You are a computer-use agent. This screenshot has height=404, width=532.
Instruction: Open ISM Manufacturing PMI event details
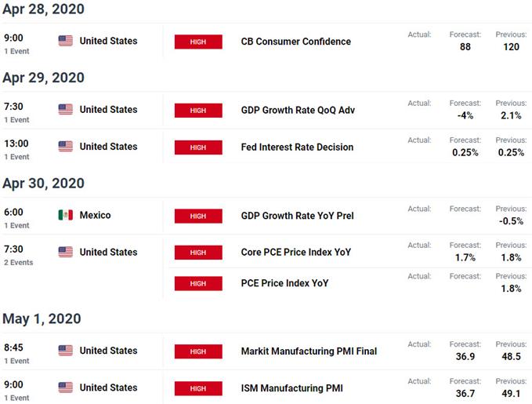pyautogui.click(x=291, y=388)
